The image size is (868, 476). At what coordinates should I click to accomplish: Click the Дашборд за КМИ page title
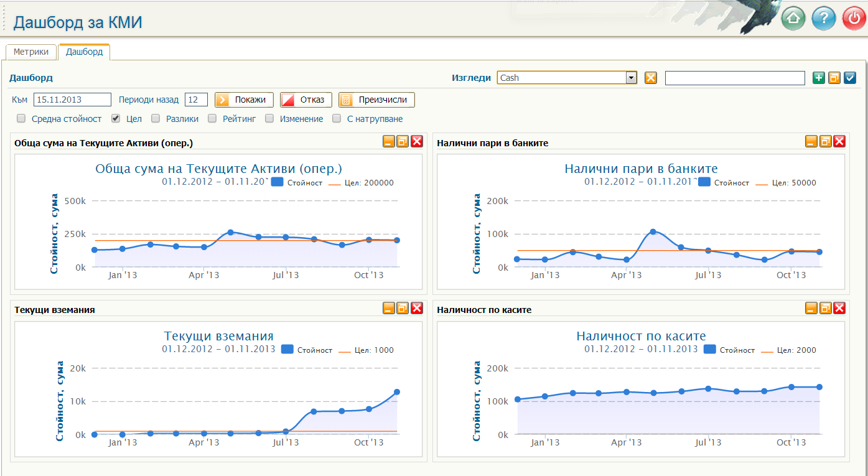(78, 23)
